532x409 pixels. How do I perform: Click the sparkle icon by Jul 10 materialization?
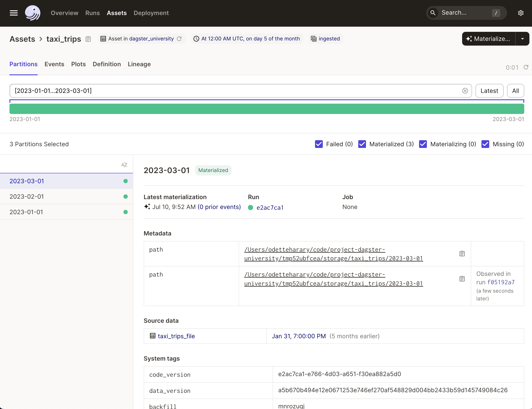point(147,207)
